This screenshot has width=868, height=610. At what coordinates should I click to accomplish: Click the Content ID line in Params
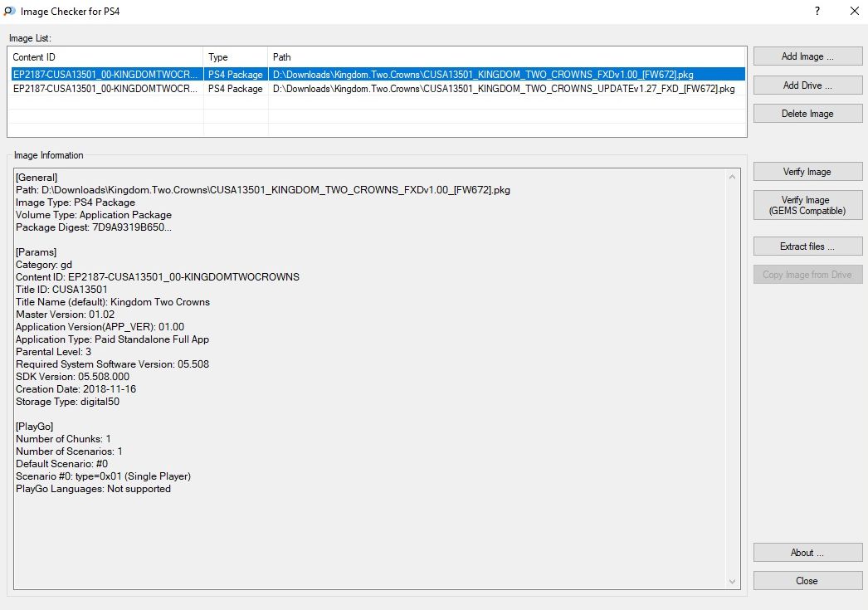point(157,277)
